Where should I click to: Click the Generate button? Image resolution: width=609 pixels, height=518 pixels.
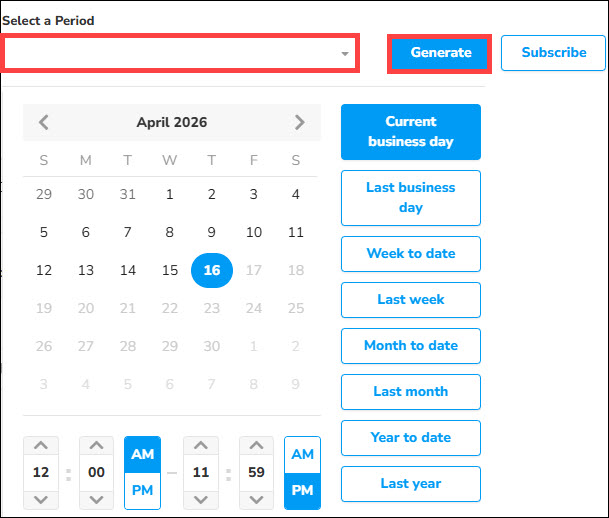tap(440, 53)
